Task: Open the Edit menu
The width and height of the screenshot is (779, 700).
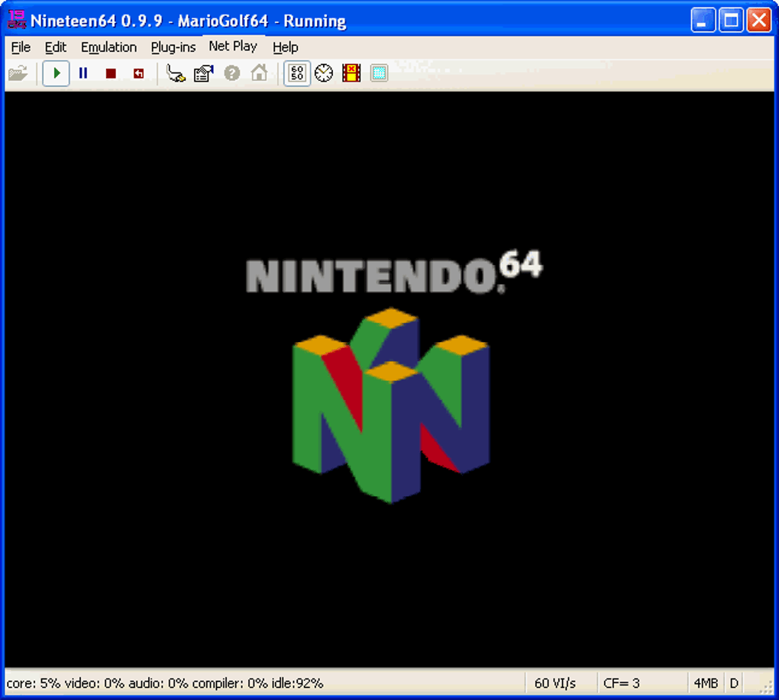Action: [x=56, y=47]
